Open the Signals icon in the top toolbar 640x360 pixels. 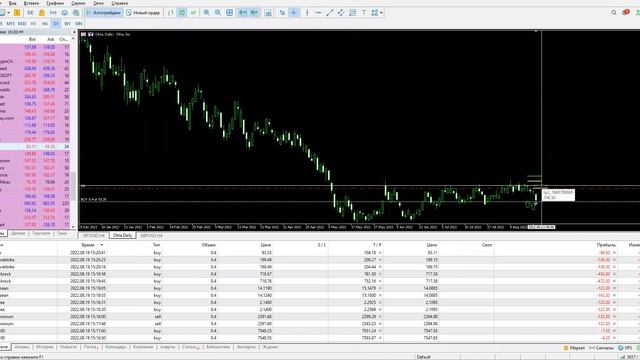[53, 13]
